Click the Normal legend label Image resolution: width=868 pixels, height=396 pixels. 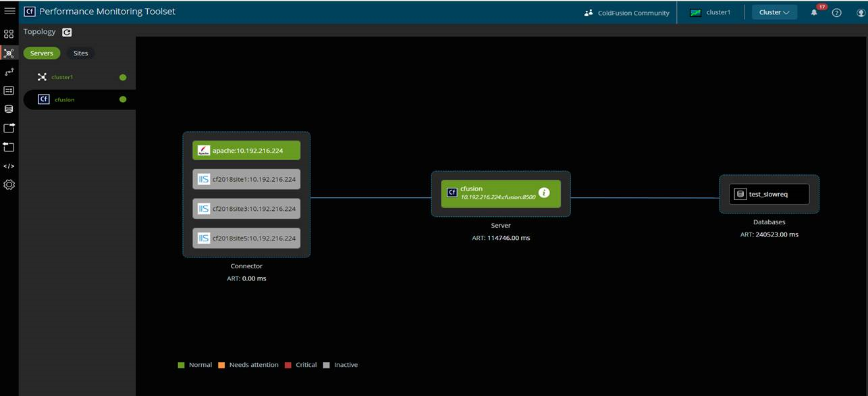click(x=200, y=365)
